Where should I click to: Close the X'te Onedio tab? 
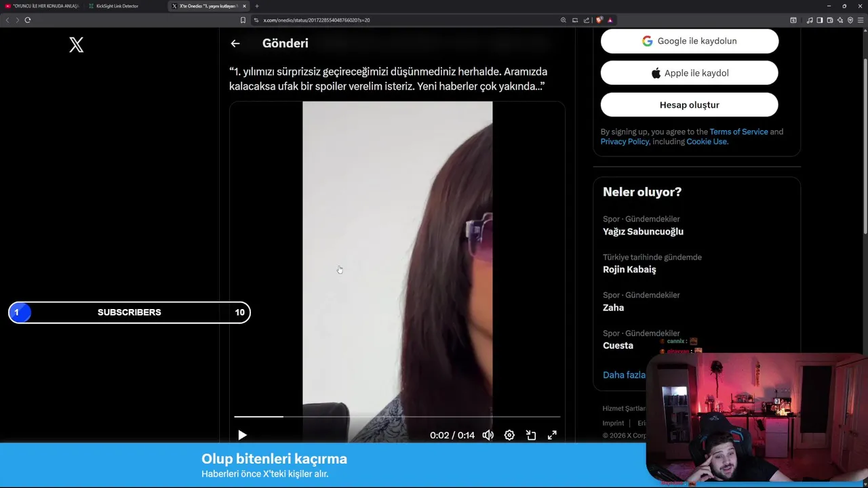(245, 6)
